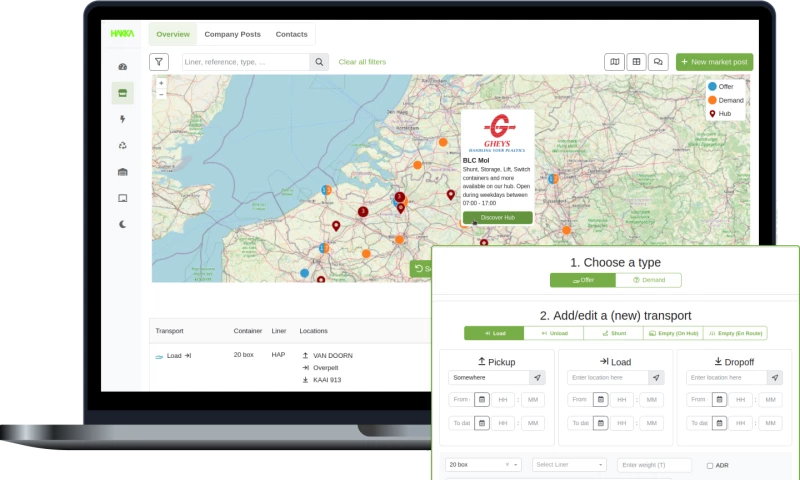
Task: Open the Select Liner dropdown
Action: (x=569, y=465)
